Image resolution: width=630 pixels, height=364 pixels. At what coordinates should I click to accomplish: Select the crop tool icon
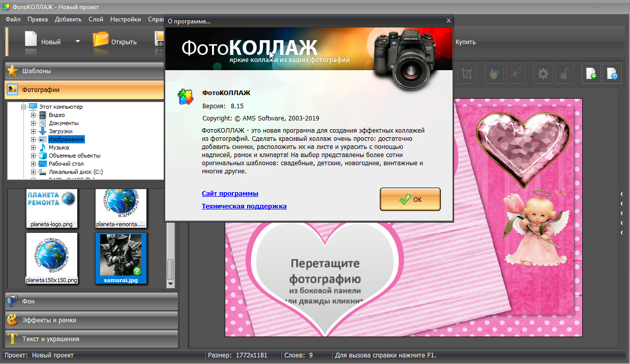pos(466,74)
